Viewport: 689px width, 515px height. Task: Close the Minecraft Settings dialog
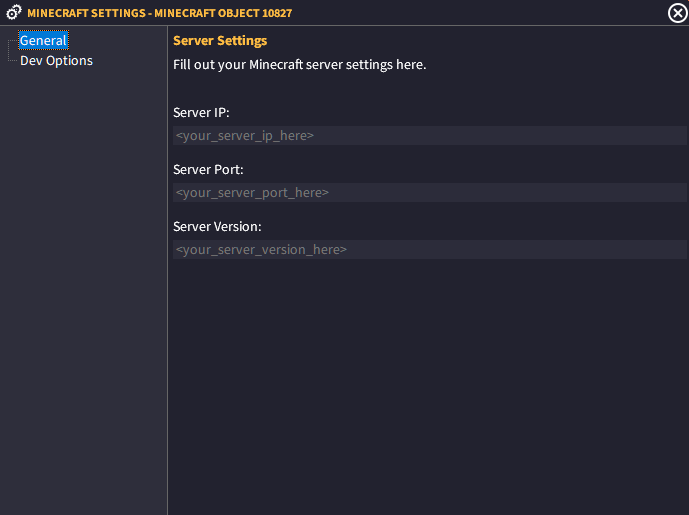click(x=677, y=13)
